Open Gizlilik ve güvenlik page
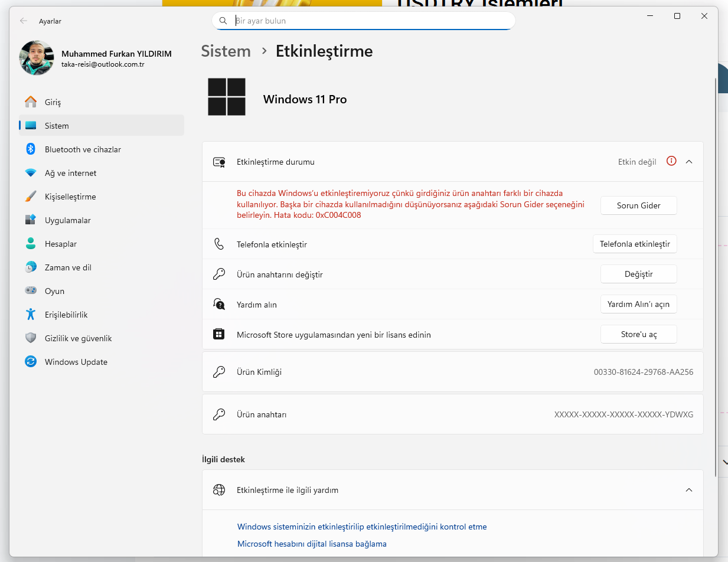The height and width of the screenshot is (562, 728). pyautogui.click(x=102, y=338)
